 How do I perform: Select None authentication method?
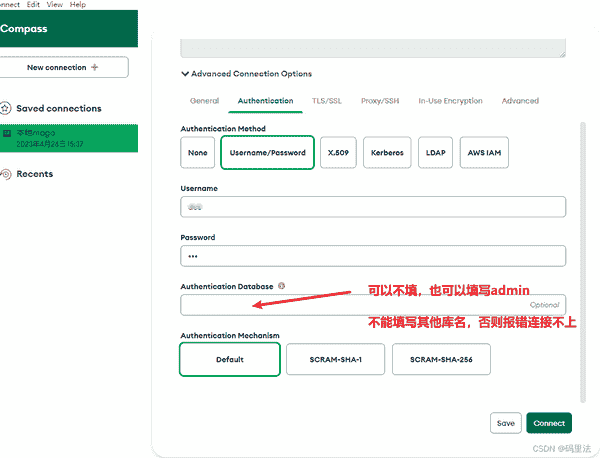coord(197,153)
